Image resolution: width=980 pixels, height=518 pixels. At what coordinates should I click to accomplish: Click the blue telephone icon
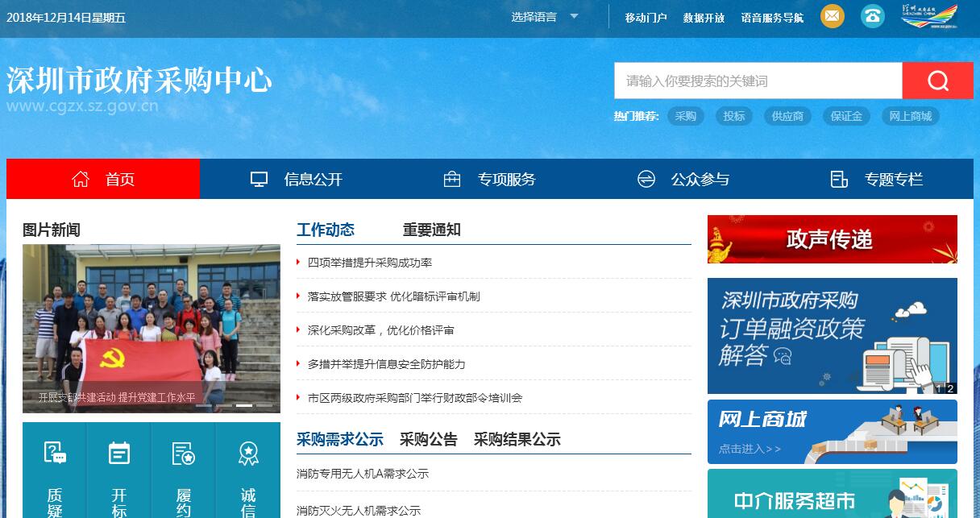click(x=872, y=16)
